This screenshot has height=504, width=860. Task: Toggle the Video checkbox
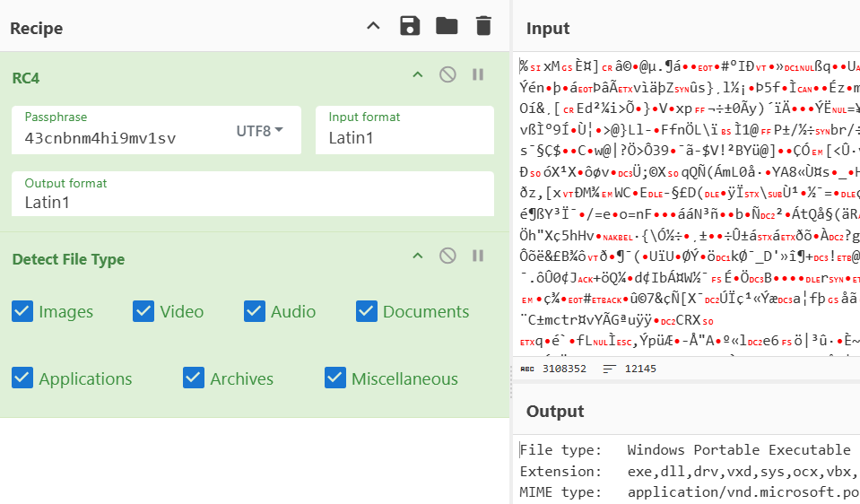143,311
